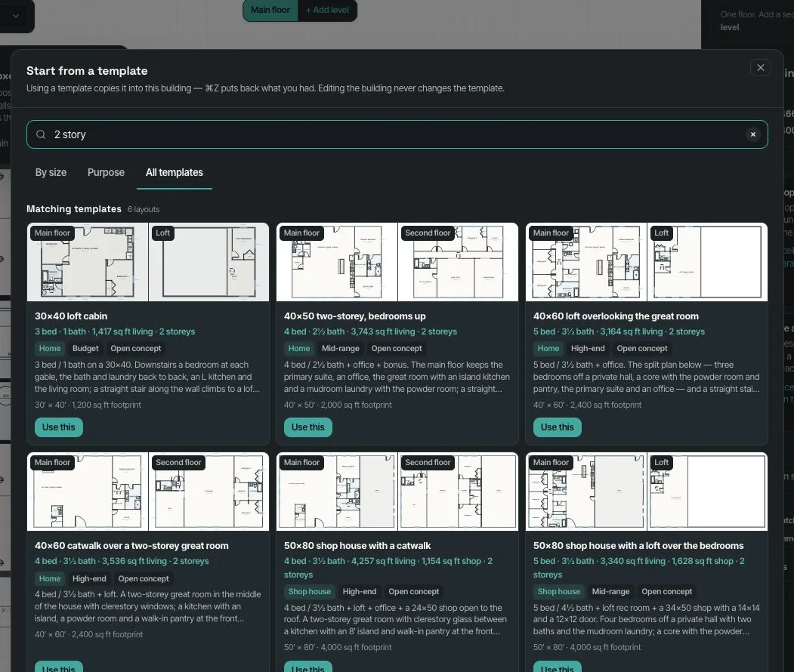794x672 pixels.
Task: Select the All templates tab
Action: (x=175, y=173)
